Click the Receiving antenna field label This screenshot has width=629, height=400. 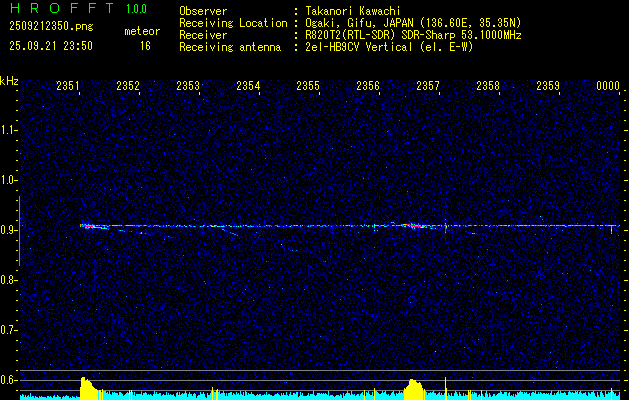[x=230, y=47]
